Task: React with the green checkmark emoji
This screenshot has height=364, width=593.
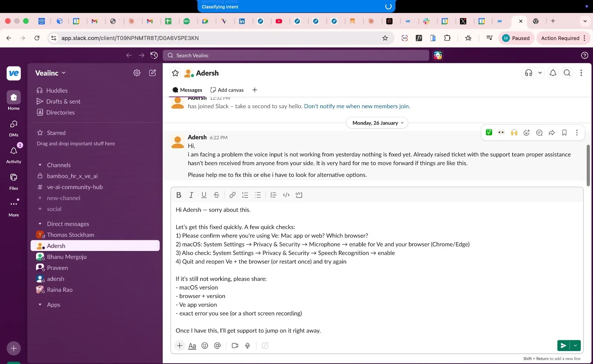Action: click(489, 133)
